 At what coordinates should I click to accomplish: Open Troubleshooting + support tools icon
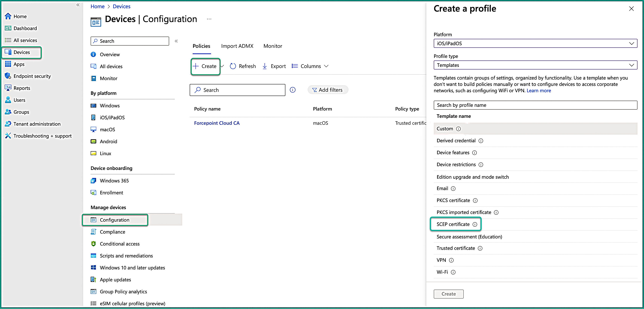(8, 136)
